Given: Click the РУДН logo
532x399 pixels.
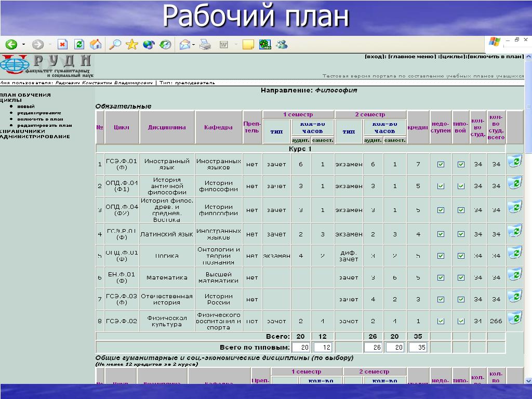Looking at the screenshot, I should tap(46, 66).
